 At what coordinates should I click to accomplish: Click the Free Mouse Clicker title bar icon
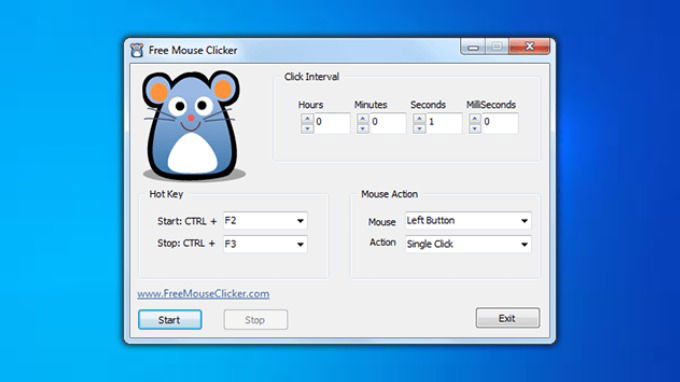click(137, 50)
